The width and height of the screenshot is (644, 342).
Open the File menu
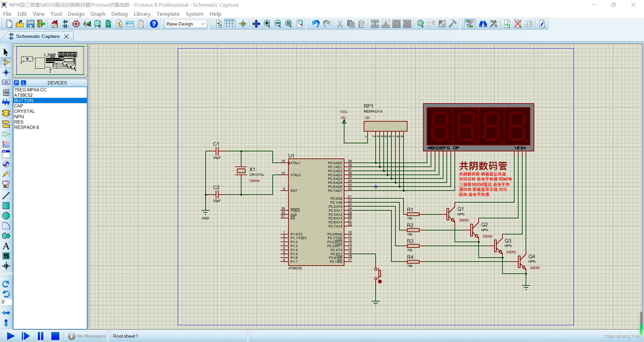(x=7, y=14)
